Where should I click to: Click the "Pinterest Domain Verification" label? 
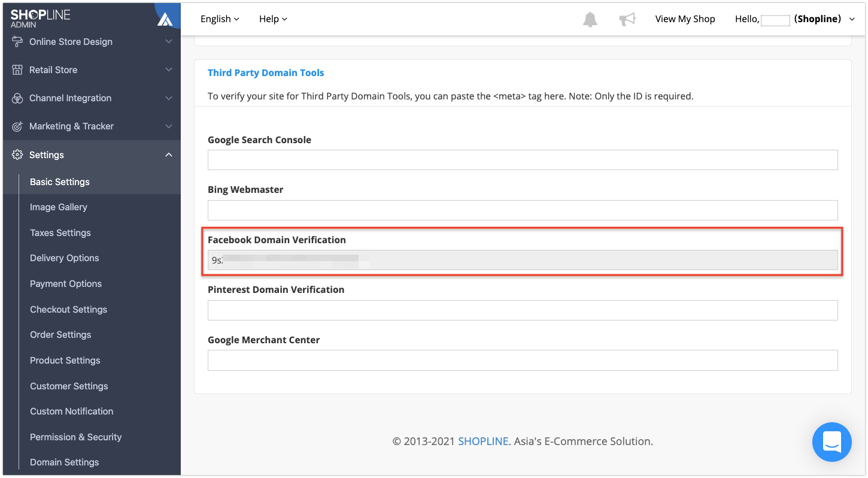click(x=276, y=289)
